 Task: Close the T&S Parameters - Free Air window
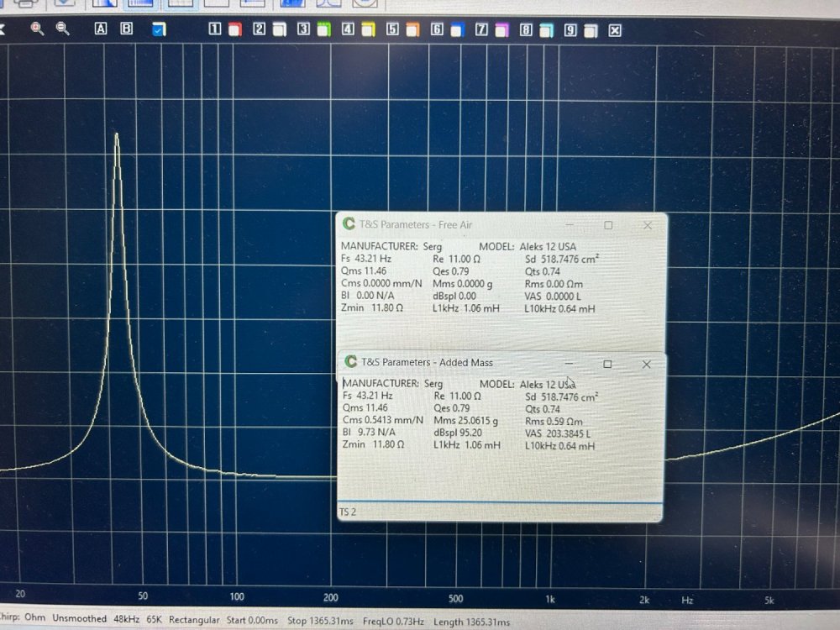coord(647,225)
